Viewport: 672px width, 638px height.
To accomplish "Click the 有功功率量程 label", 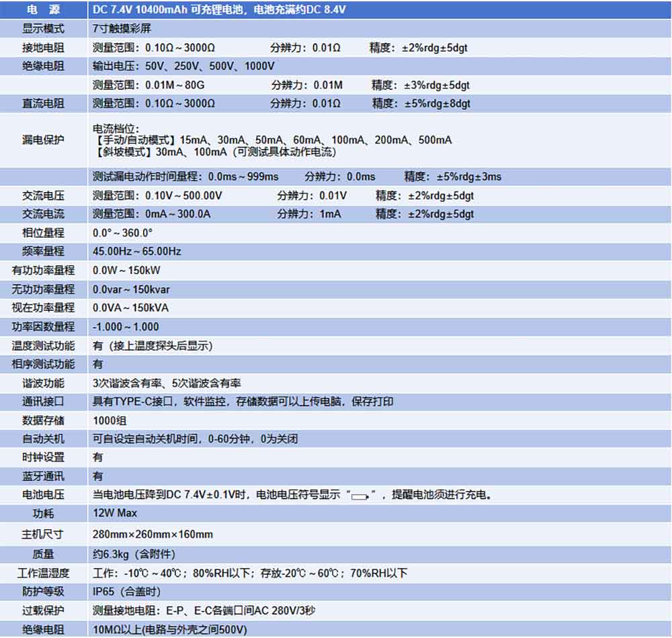I will click(x=43, y=270).
